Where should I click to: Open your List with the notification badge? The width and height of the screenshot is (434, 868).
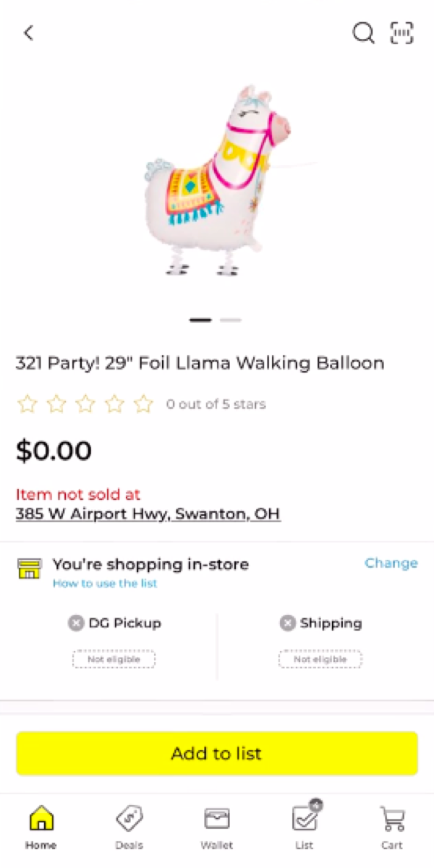(305, 825)
